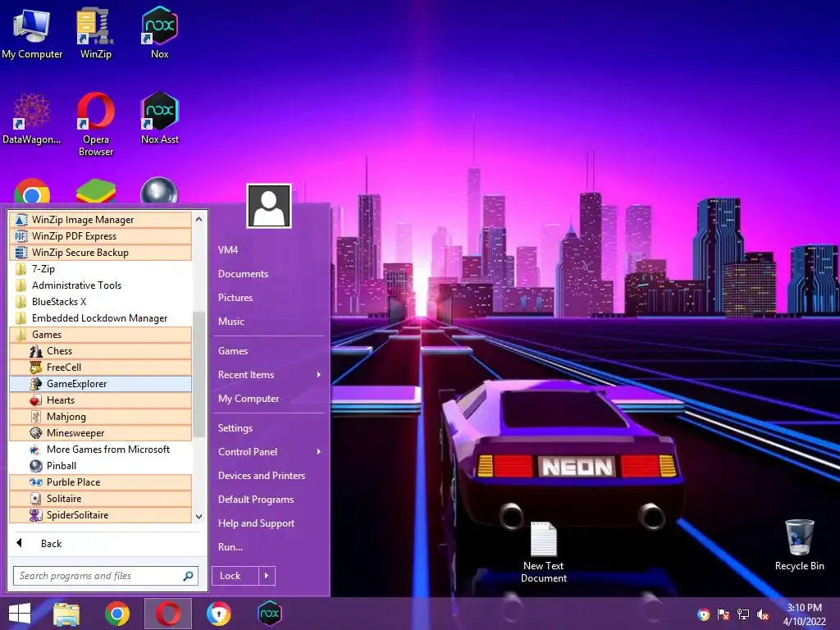Open WinZip Image Manager
This screenshot has height=630, width=840.
pyautogui.click(x=100, y=220)
